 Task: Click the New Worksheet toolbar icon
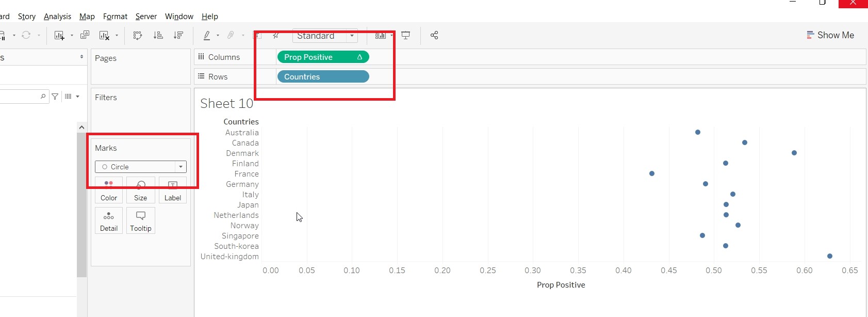pos(59,35)
